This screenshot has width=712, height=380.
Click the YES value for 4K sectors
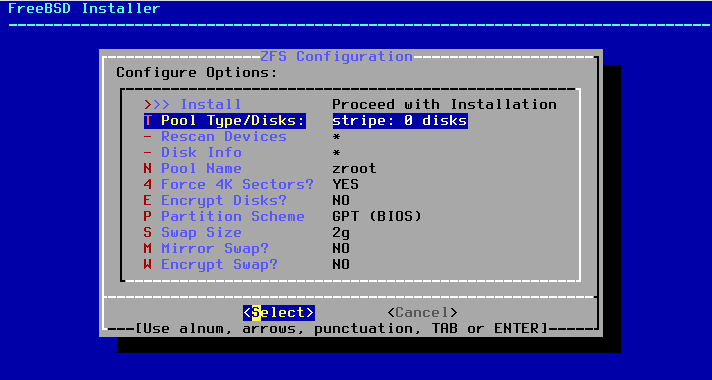click(x=346, y=184)
